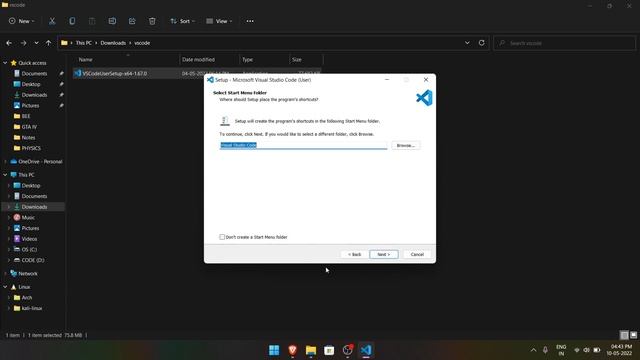The width and height of the screenshot is (640, 360).
Task: Open the BEE folder in sidebar
Action: click(26, 116)
